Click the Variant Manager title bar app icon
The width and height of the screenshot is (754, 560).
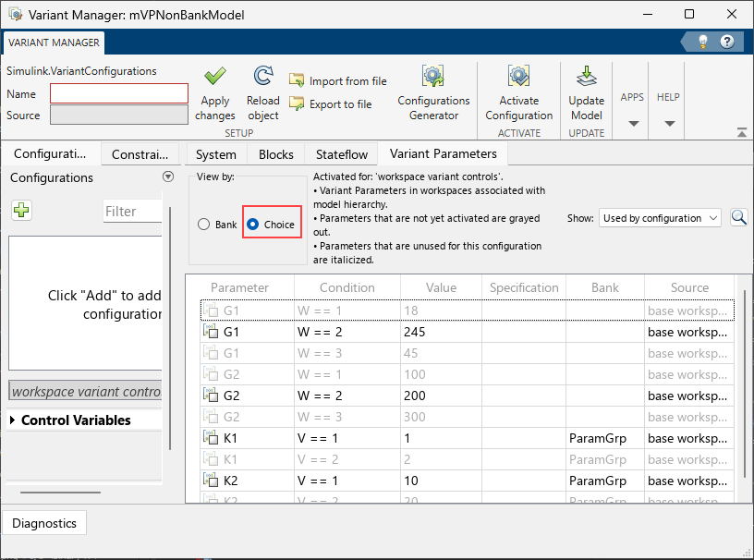(x=16, y=15)
